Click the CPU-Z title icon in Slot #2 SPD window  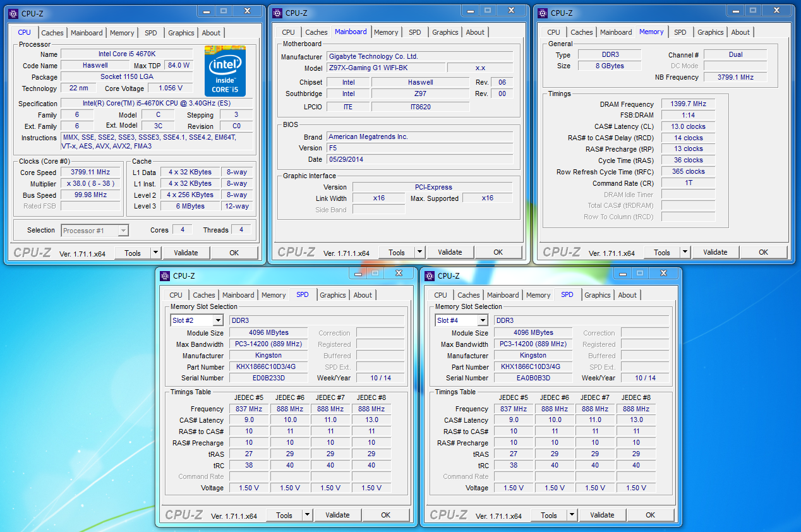coord(165,275)
